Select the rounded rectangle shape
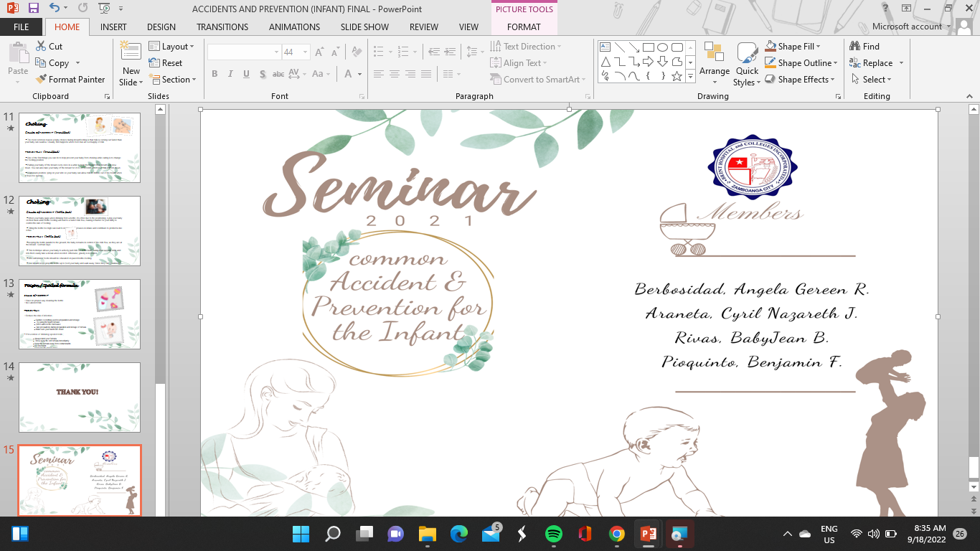The image size is (980, 551). tap(677, 47)
